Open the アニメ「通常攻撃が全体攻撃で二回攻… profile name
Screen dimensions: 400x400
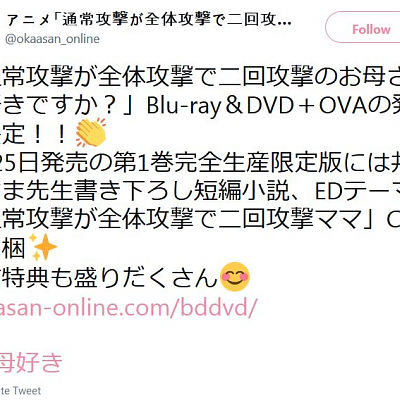pyautogui.click(x=149, y=20)
